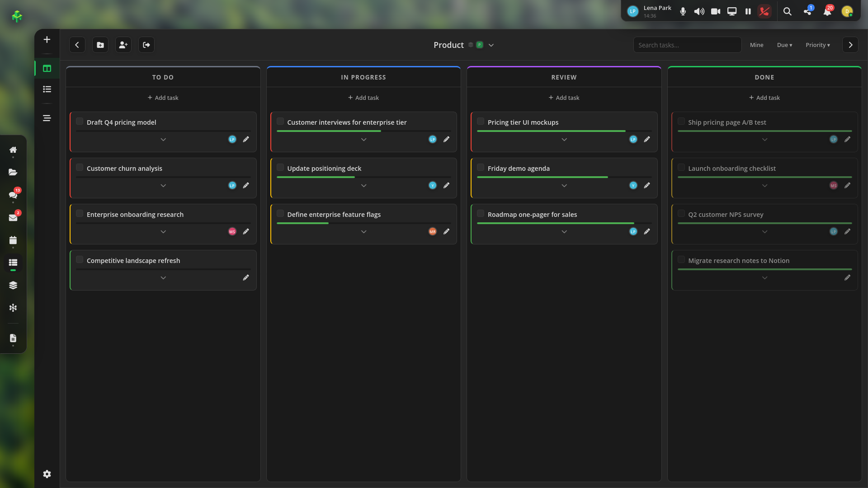Click the add folder icon in the toolbar
Image resolution: width=868 pixels, height=488 pixels.
[x=100, y=45]
